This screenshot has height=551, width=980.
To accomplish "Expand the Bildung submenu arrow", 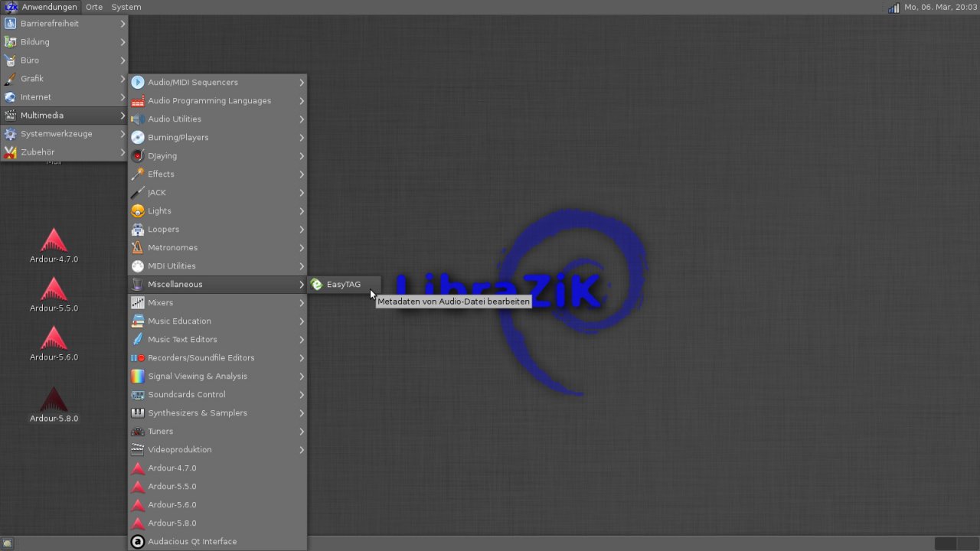I will pos(122,42).
